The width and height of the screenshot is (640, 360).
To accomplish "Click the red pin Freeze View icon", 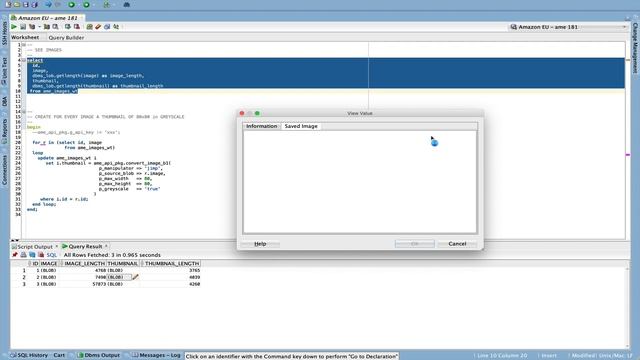I will [15, 255].
